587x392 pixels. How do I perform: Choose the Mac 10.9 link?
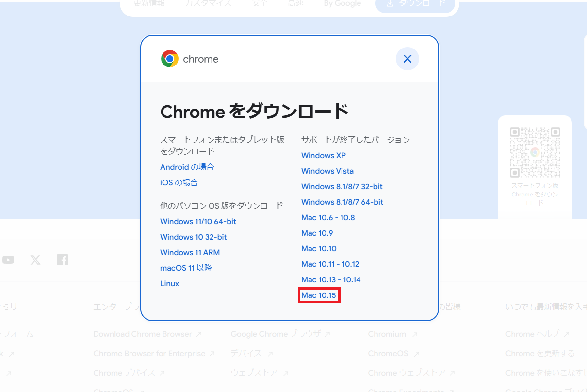317,233
